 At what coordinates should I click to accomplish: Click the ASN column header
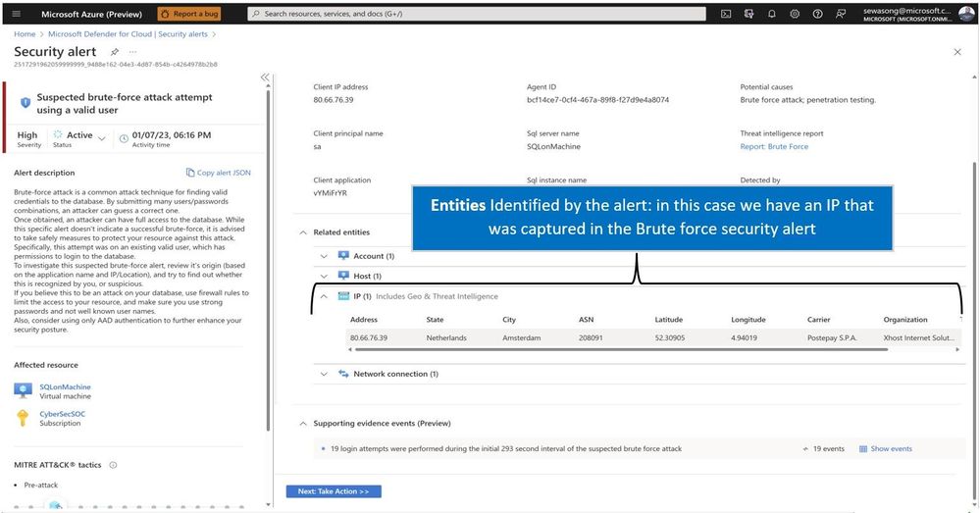587,320
